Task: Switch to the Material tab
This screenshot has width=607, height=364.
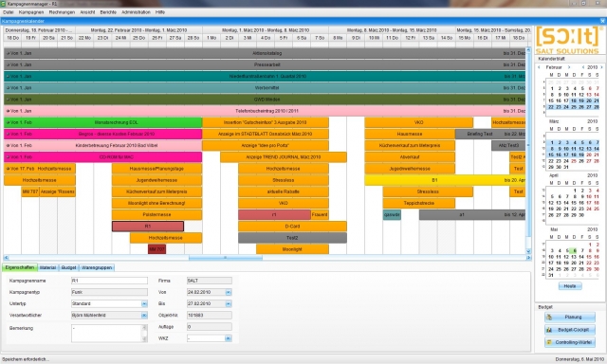Action: [48, 267]
